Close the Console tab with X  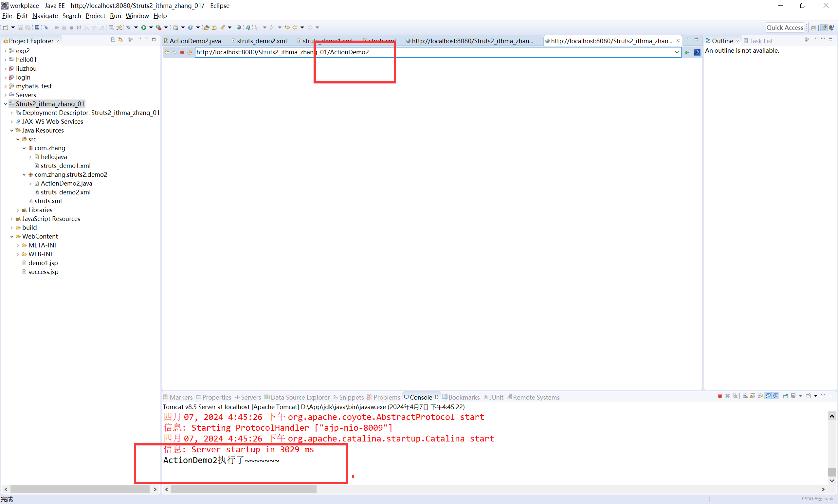(x=437, y=397)
